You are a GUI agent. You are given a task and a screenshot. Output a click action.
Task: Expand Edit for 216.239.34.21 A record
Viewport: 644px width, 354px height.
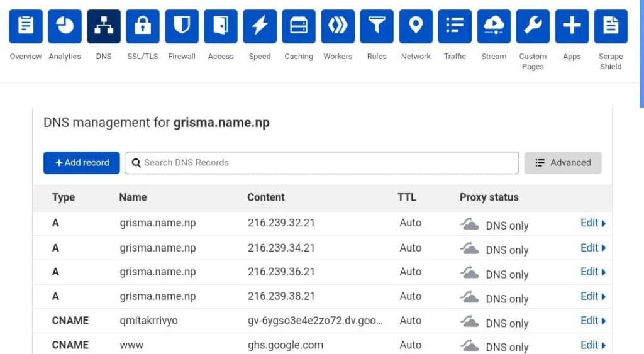593,248
